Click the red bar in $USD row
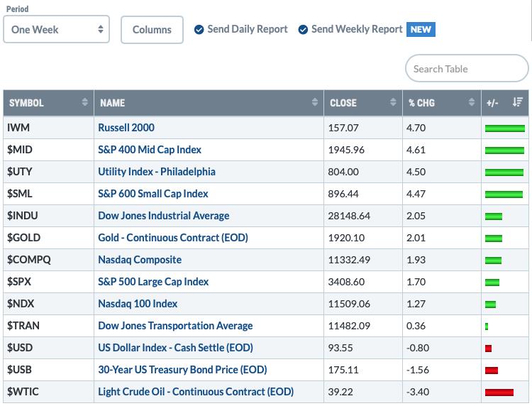This screenshot has height=406, width=532. pos(488,349)
